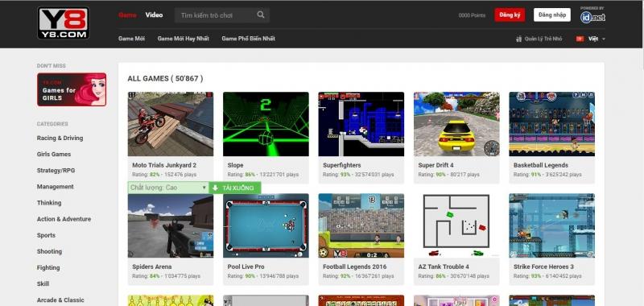Click the Đăng ký button
644x306 pixels.
click(x=510, y=15)
